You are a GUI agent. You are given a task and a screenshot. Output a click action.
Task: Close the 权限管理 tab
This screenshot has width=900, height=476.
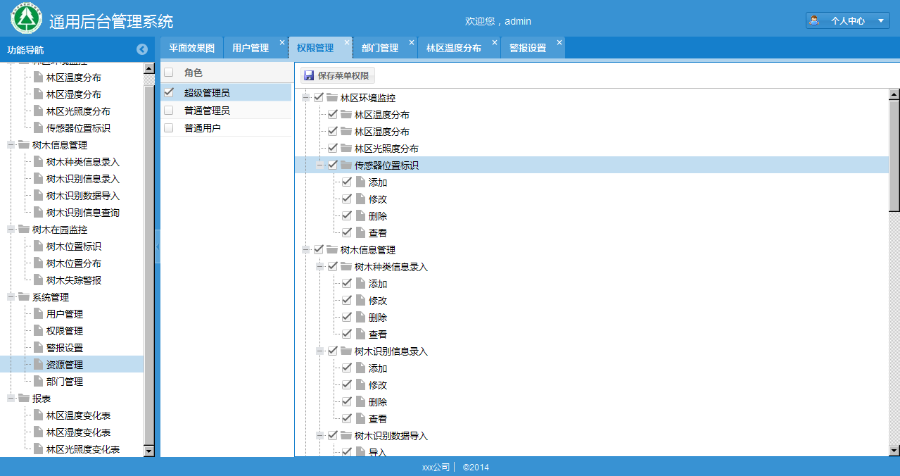(x=347, y=42)
